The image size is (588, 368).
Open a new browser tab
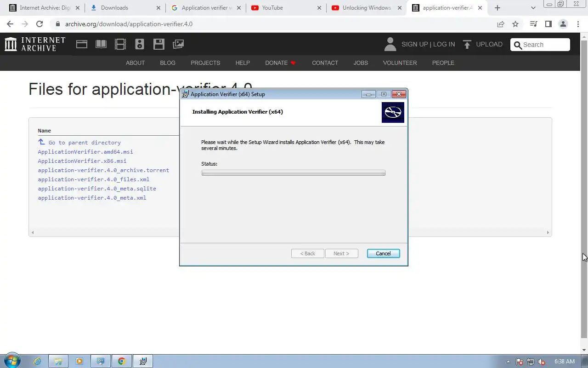pos(498,8)
